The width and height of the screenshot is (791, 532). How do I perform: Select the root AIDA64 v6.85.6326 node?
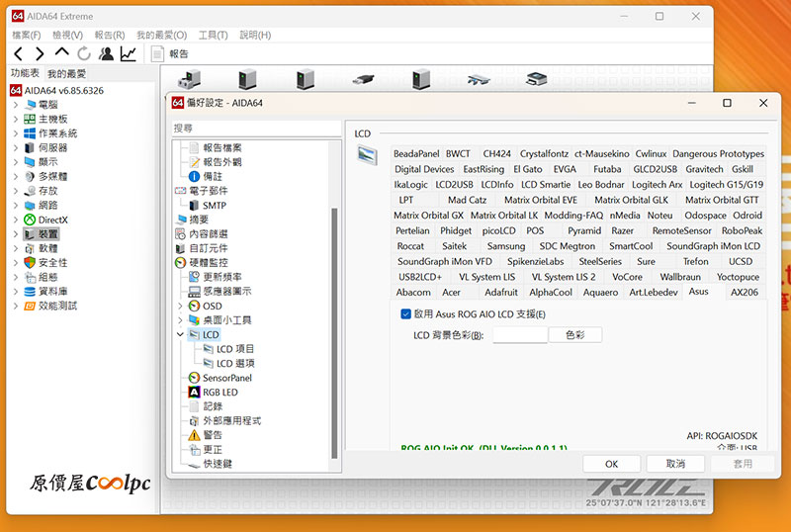click(x=64, y=90)
